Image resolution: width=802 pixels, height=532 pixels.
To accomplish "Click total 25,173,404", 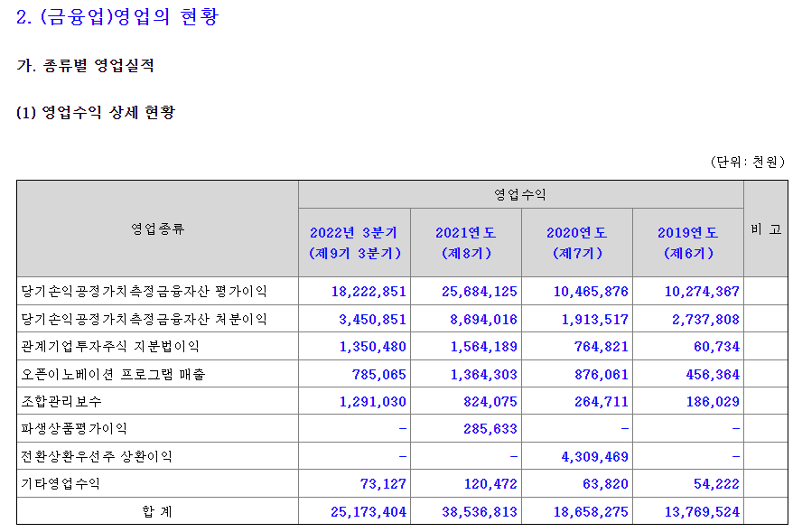I will click(x=368, y=512).
